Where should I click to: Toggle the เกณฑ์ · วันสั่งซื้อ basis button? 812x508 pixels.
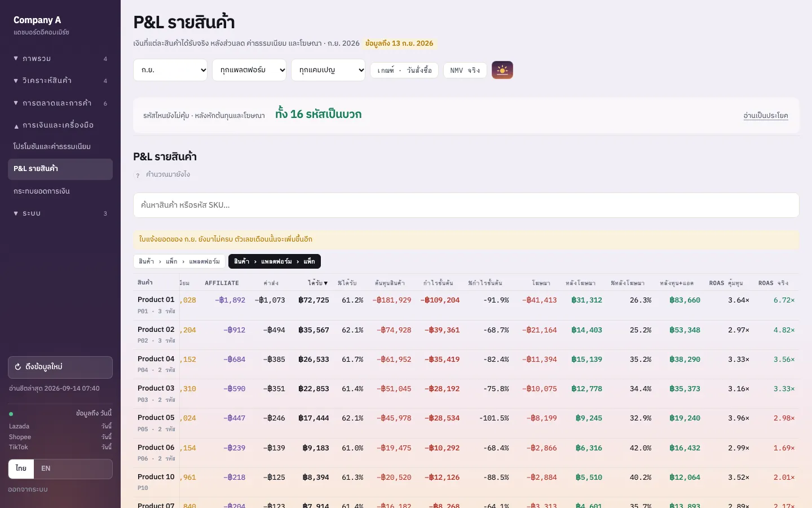pyautogui.click(x=404, y=70)
